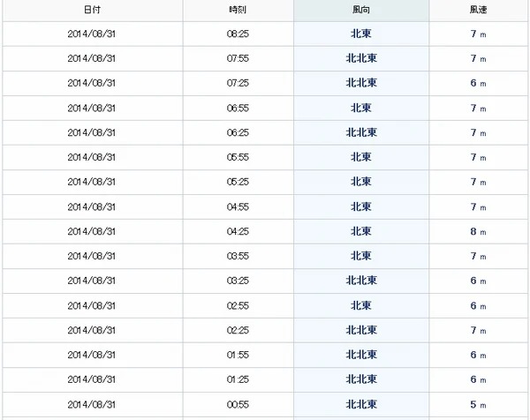Select the 08:25 time cell
530x420 pixels.
238,34
